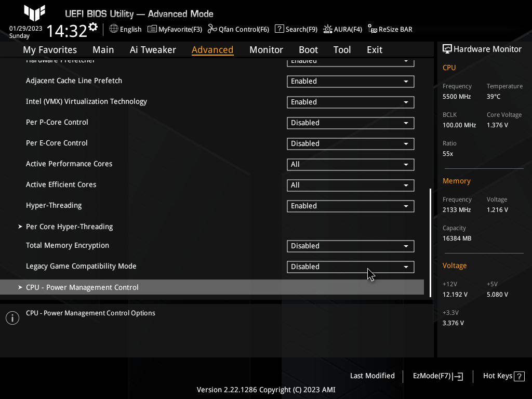Switch to Exit tab
Viewport: 532px width, 399px height.
(x=375, y=50)
